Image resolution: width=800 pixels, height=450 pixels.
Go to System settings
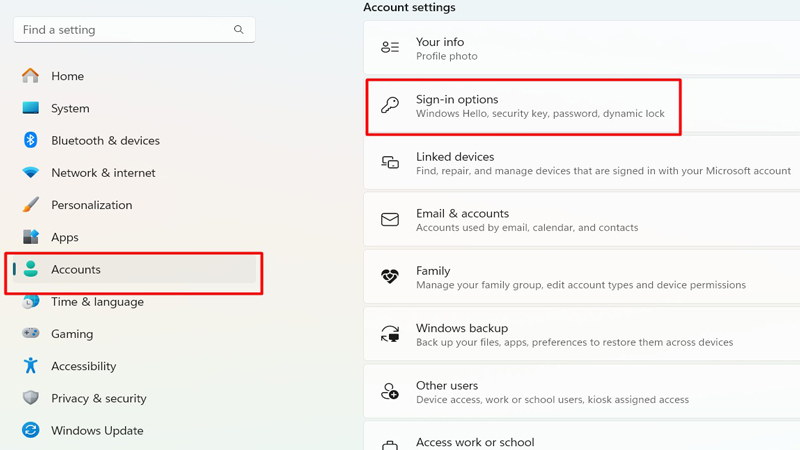point(134,108)
